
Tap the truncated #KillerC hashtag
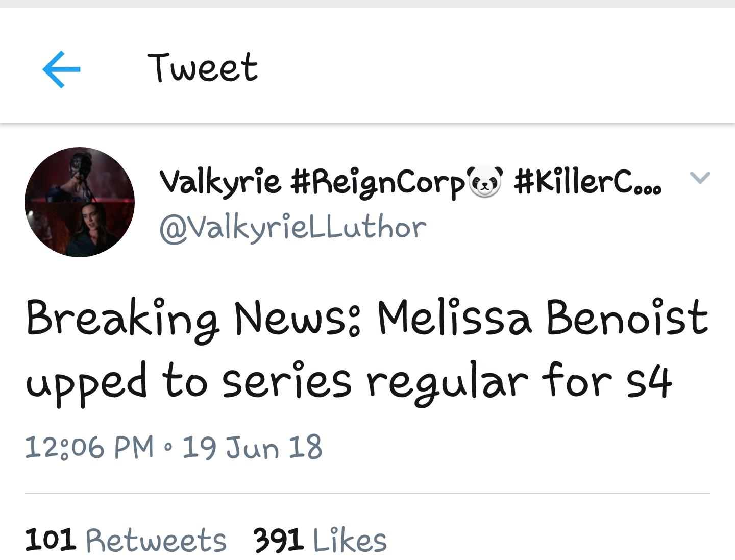[587, 182]
